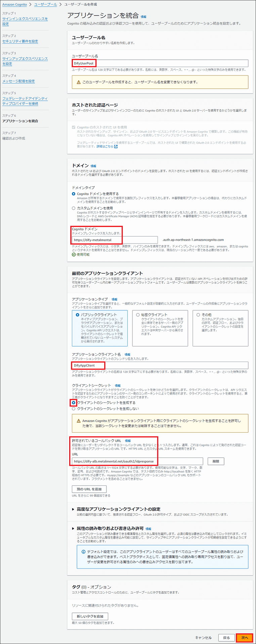Open Amazon Cognito breadcrumb link

point(14,4)
